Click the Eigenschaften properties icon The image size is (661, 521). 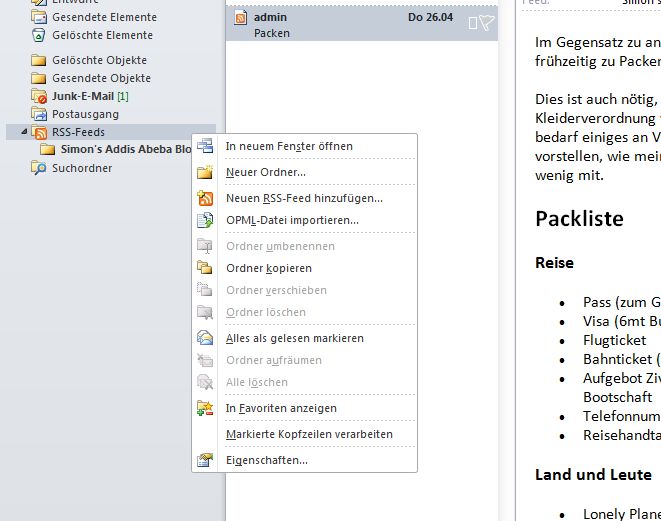205,460
